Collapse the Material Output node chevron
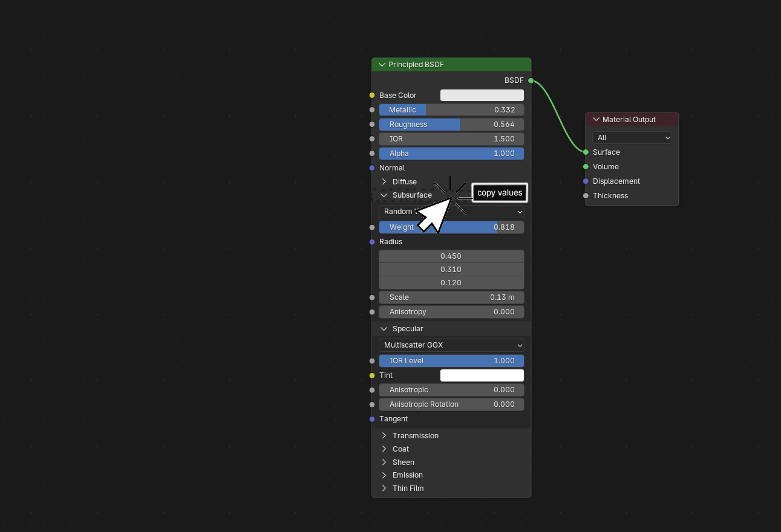 [596, 120]
